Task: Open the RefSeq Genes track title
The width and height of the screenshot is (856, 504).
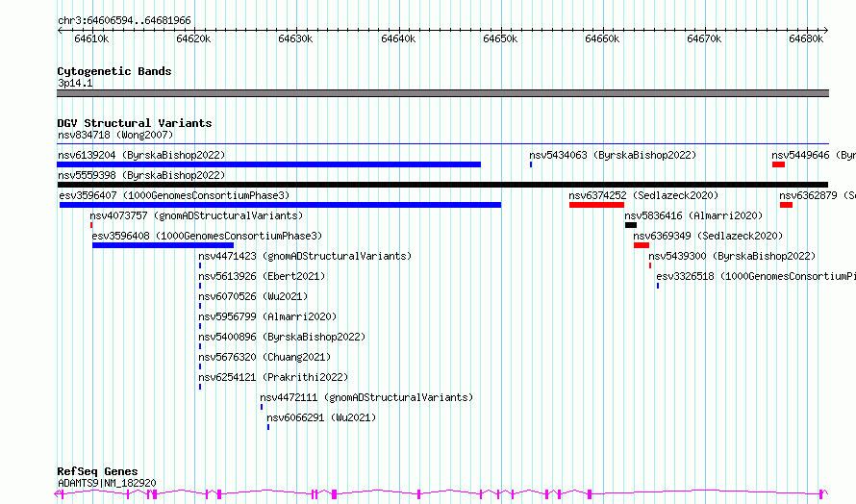Action: pyautogui.click(x=97, y=471)
